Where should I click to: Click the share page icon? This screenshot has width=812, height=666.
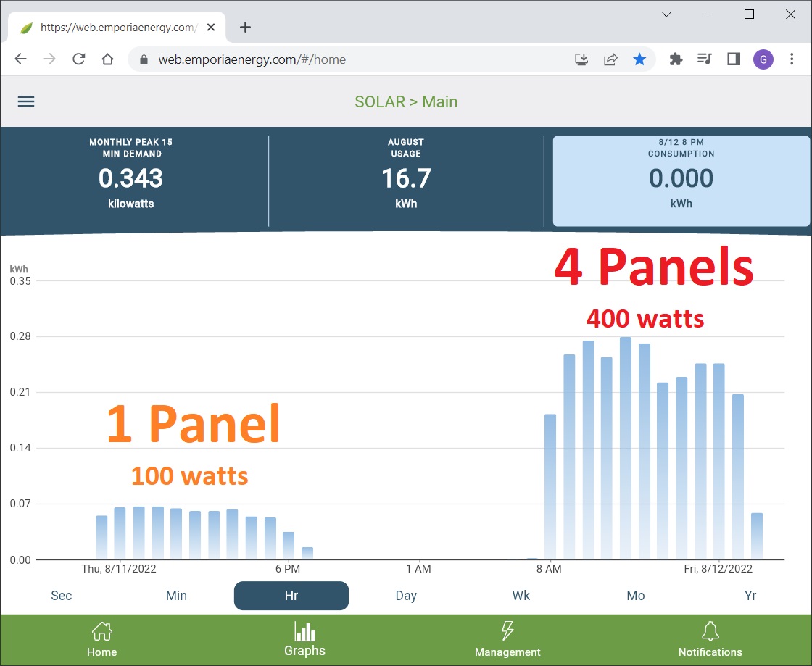[x=610, y=59]
